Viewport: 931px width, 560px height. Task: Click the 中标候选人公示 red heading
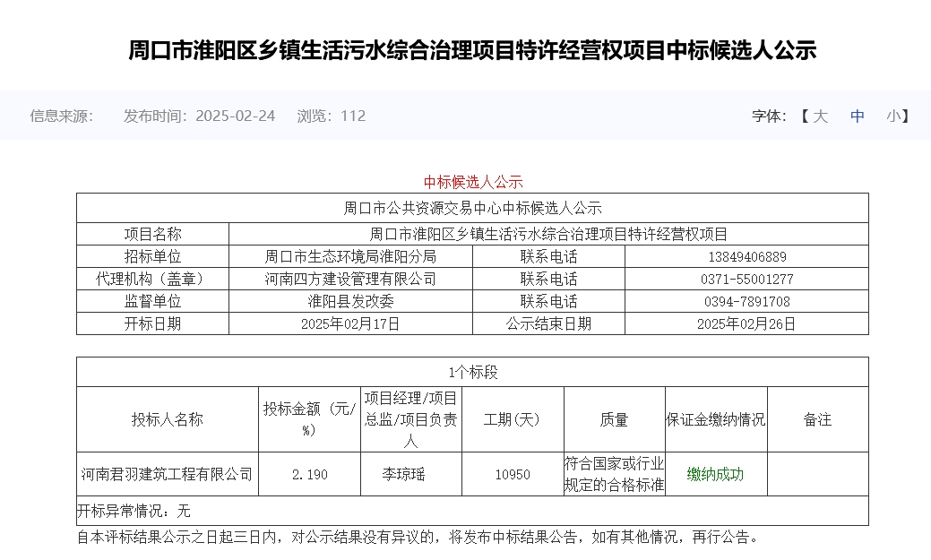click(473, 181)
